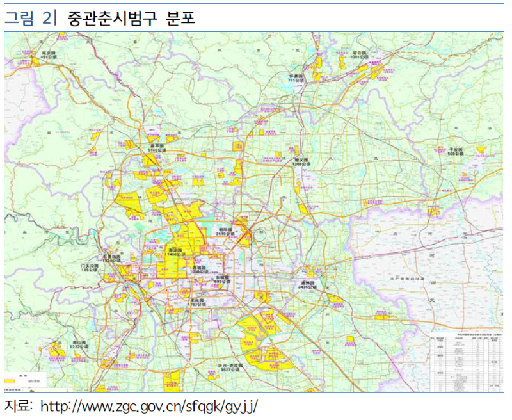Click the 门头沟园 189公顷 label
The image size is (512, 420).
coord(84,268)
